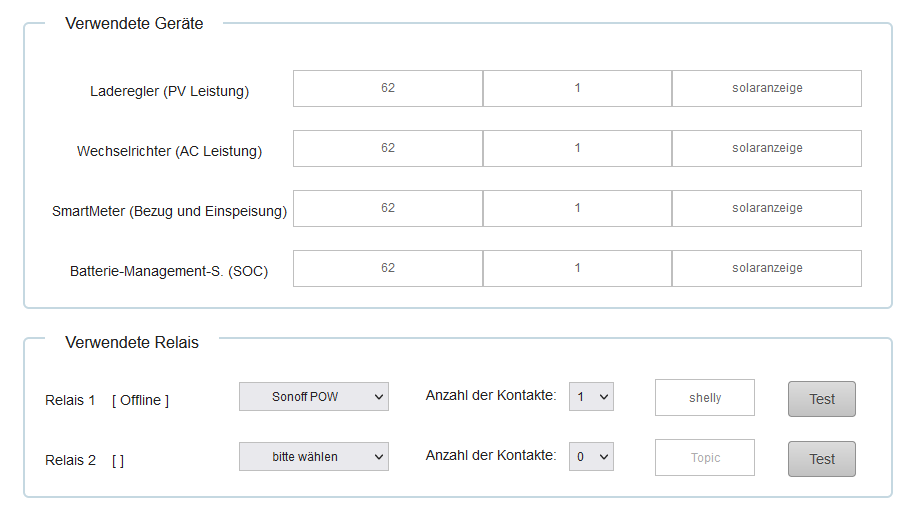Viewport: 902px width, 514px height.
Task: Select the Wechselrichter middle field showing 1
Action: (577, 148)
